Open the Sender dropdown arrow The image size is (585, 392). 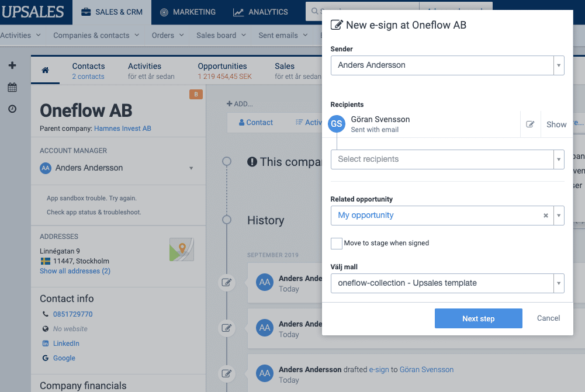click(559, 65)
